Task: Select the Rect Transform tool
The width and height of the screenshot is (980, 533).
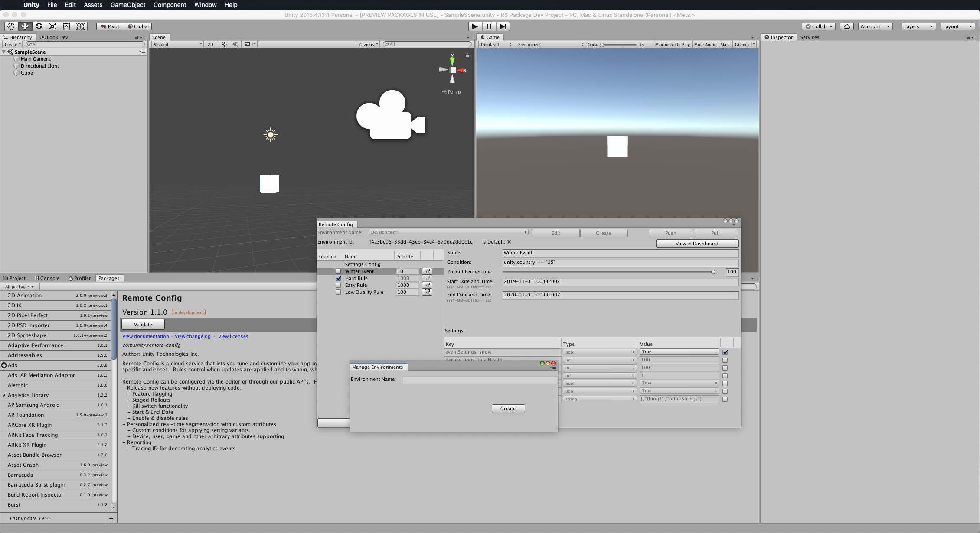Action: (x=66, y=26)
